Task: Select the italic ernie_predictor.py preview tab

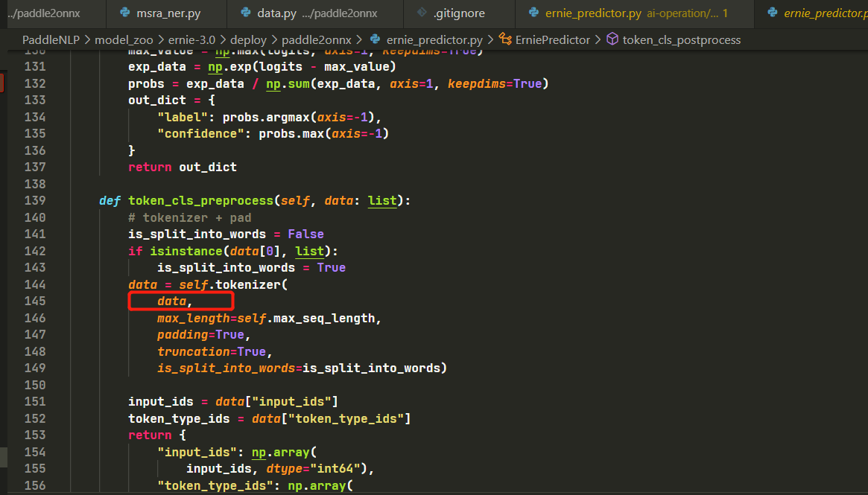Action: click(811, 13)
